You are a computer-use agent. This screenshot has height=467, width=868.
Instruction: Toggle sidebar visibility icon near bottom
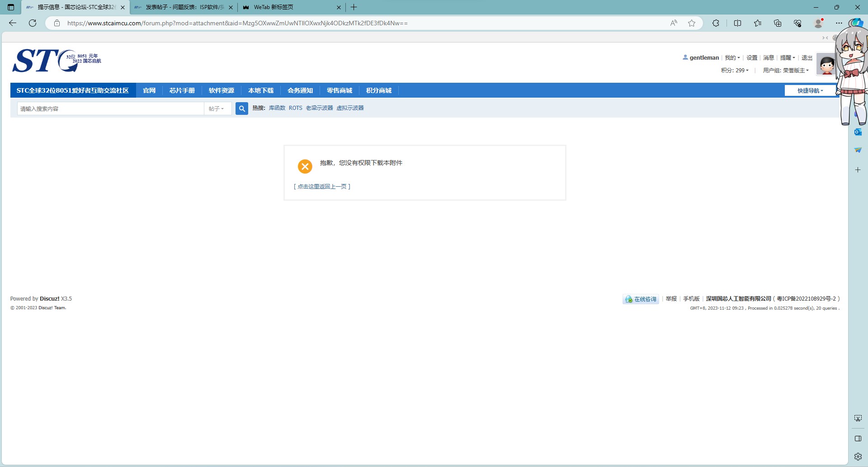tap(858, 439)
